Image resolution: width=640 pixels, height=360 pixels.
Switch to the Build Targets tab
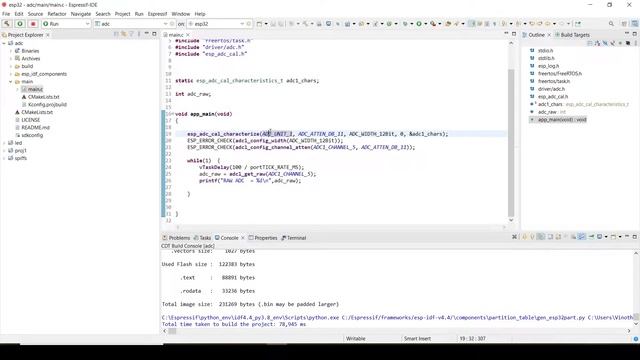click(572, 35)
